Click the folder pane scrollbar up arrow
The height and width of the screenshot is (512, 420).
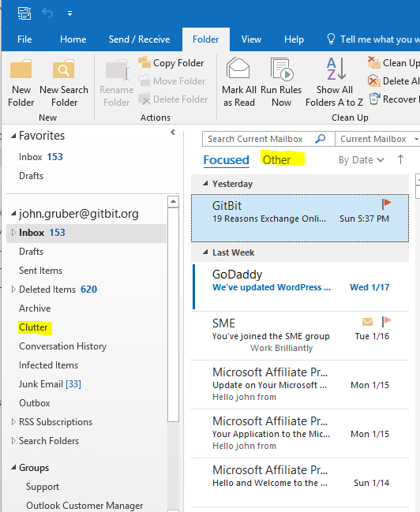(x=173, y=202)
